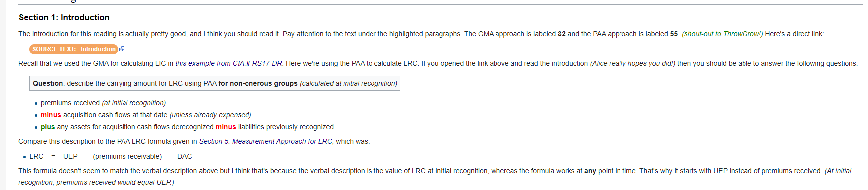Click the green 'shout-out to ThrowGrow!' text
The image size is (868, 190).
pyautogui.click(x=722, y=34)
